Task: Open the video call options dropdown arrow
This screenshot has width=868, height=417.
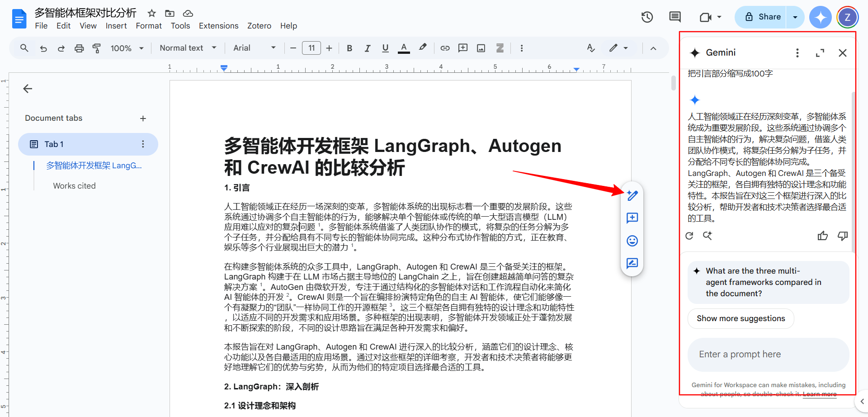Action: tap(719, 17)
